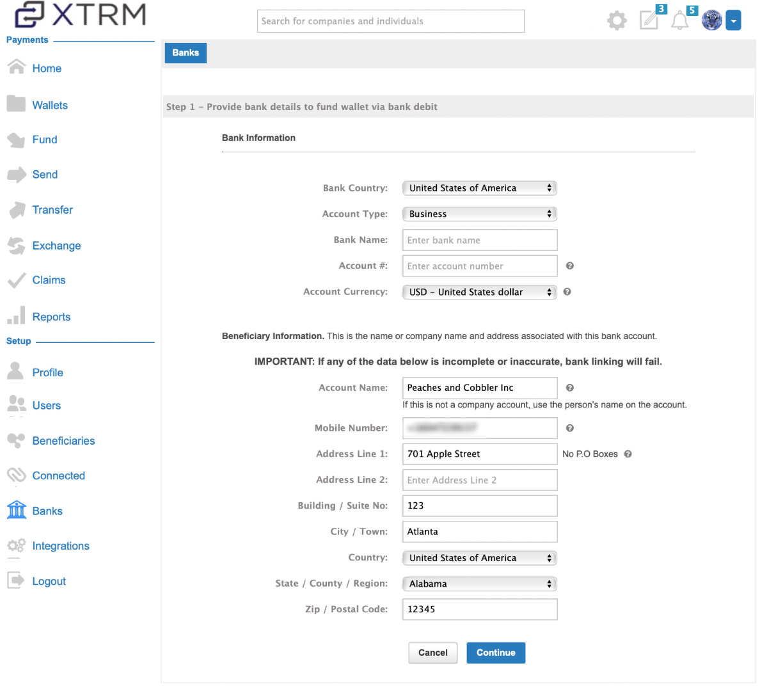Viewport: 783px width, 700px height.
Task: Go to the Exchange page
Action: pos(56,246)
